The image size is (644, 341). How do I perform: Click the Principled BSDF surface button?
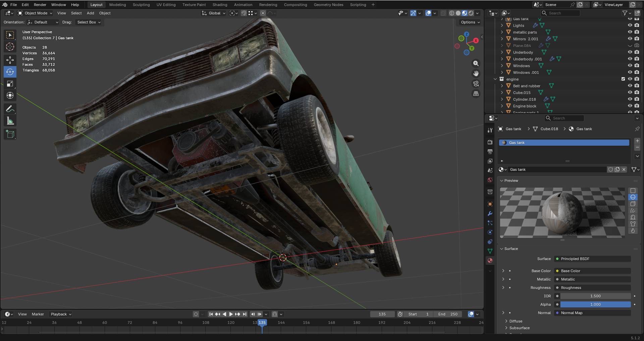coord(593,259)
